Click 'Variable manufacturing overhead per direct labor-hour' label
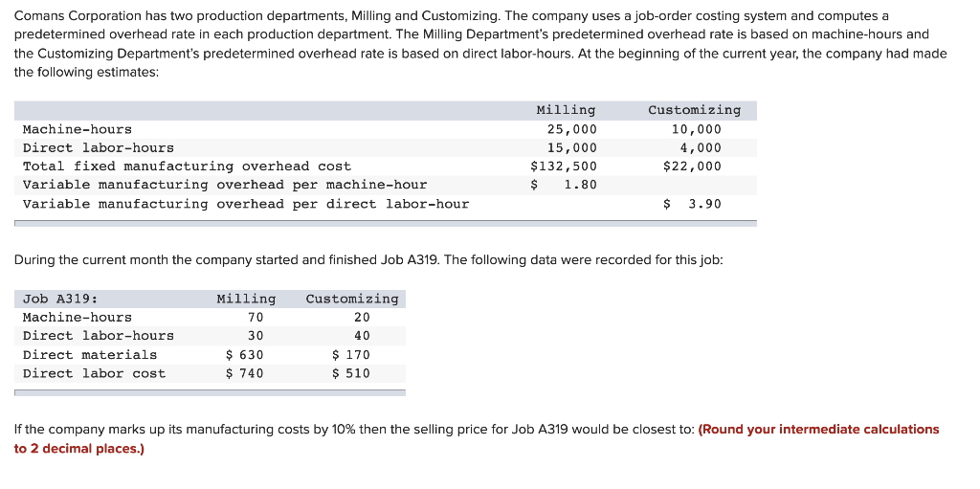 coord(246,204)
